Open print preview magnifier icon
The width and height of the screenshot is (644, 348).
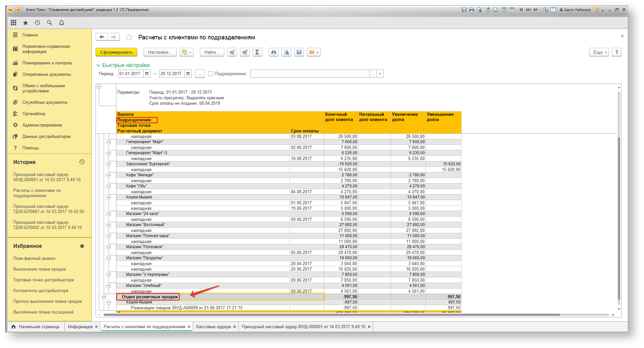pyautogui.click(x=286, y=52)
